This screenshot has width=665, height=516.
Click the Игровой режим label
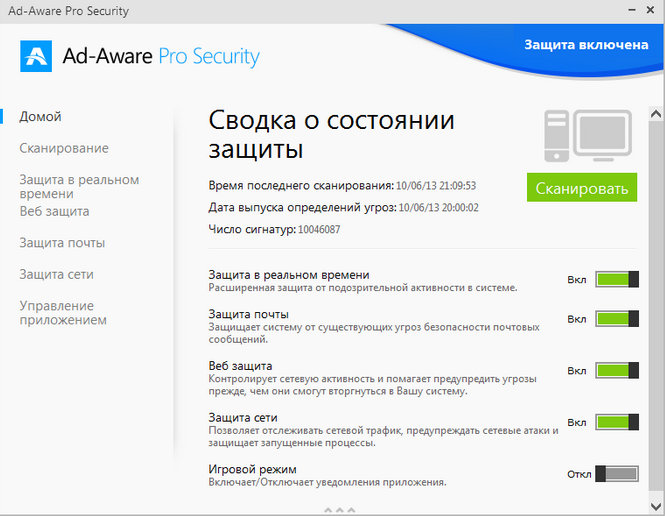pos(252,469)
